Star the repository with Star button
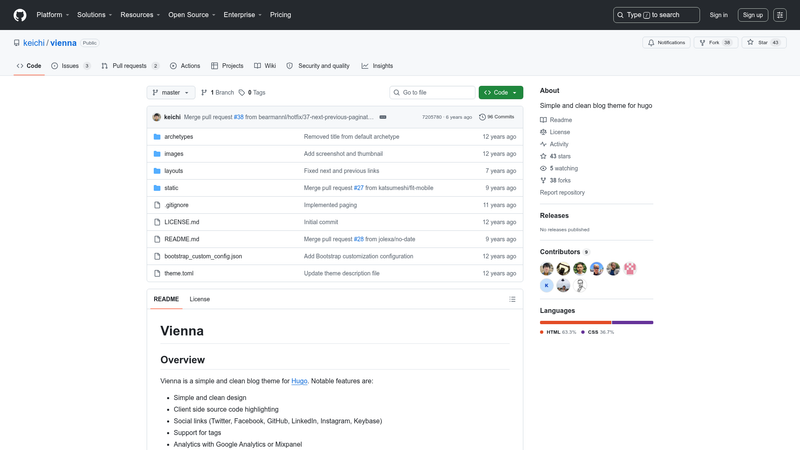This screenshot has width=800, height=450. [x=763, y=43]
